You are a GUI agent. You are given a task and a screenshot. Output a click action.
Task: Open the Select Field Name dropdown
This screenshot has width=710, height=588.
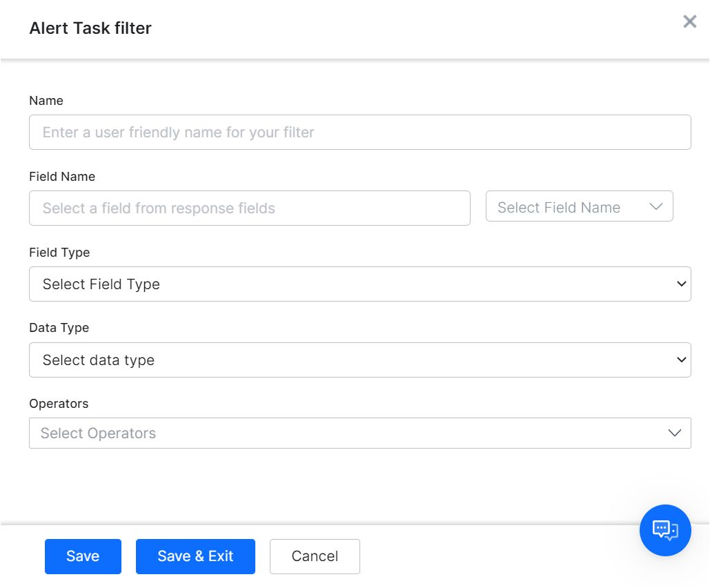pos(579,206)
